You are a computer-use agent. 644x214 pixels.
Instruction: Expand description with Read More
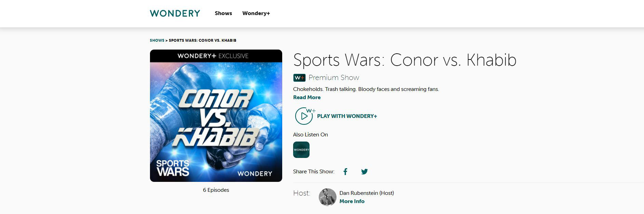click(307, 97)
